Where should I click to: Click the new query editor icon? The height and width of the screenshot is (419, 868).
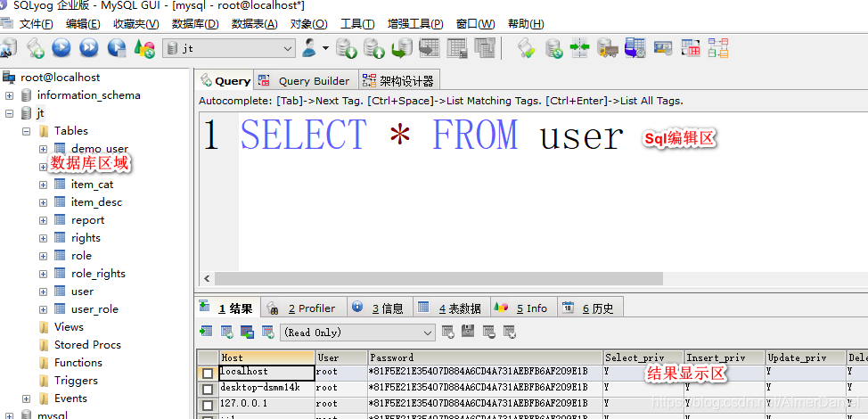35,48
